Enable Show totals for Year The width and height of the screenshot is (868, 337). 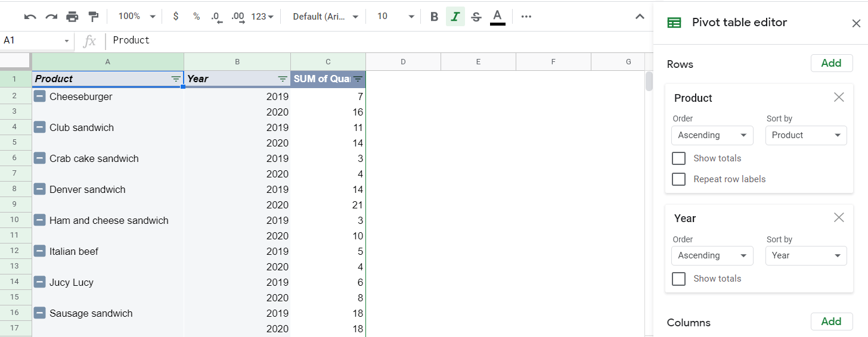[678, 279]
